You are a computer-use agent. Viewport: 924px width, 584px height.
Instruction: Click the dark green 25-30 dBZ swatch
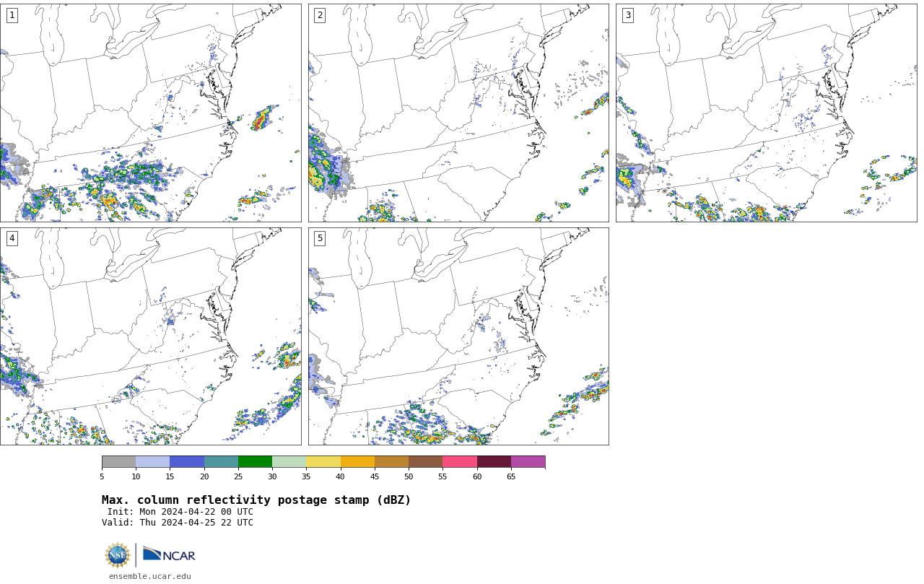pos(255,462)
